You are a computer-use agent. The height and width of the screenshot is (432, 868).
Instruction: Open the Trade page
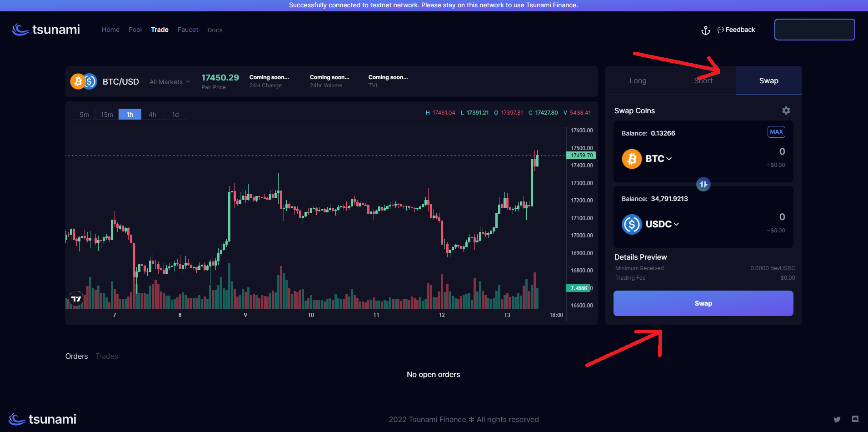point(160,30)
